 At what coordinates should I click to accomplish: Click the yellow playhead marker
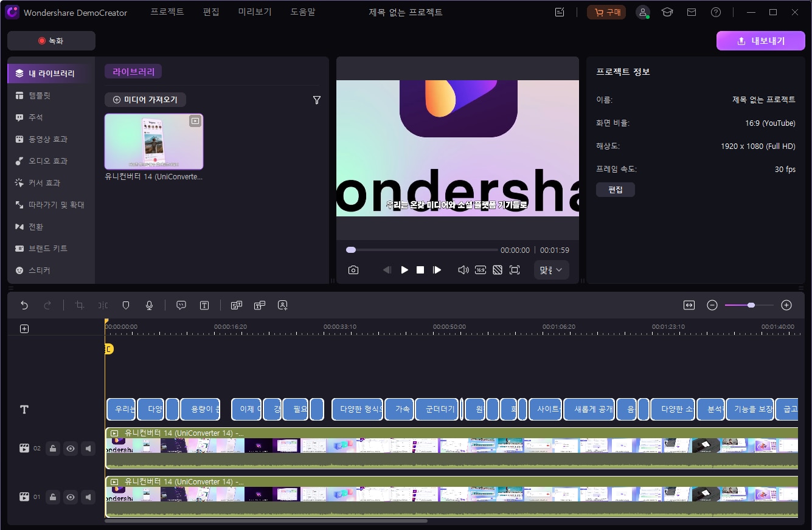[x=108, y=349]
